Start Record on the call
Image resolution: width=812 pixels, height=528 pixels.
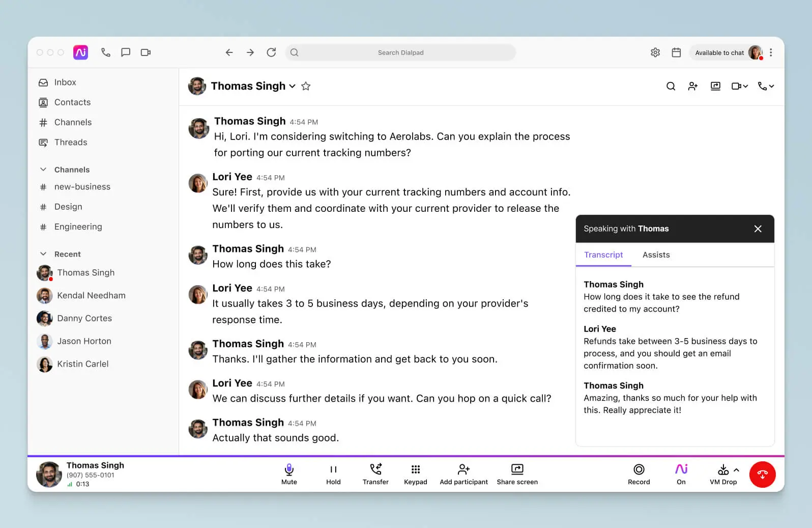point(639,474)
